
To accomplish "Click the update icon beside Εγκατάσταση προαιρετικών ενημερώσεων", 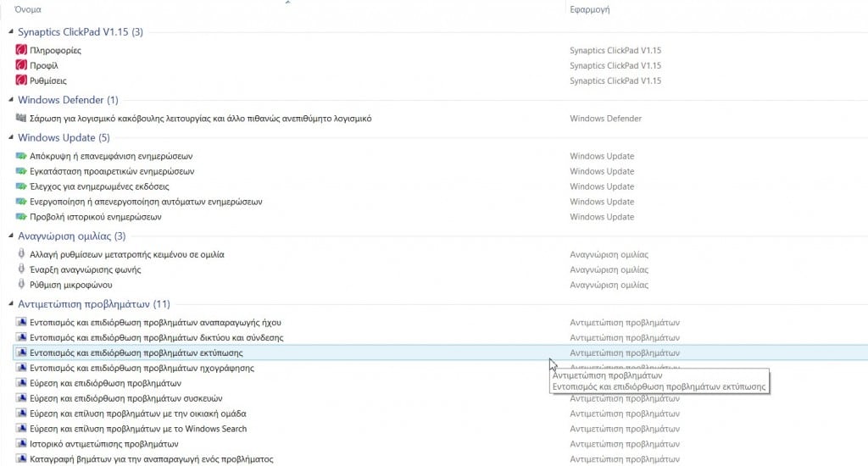I will tap(21, 171).
